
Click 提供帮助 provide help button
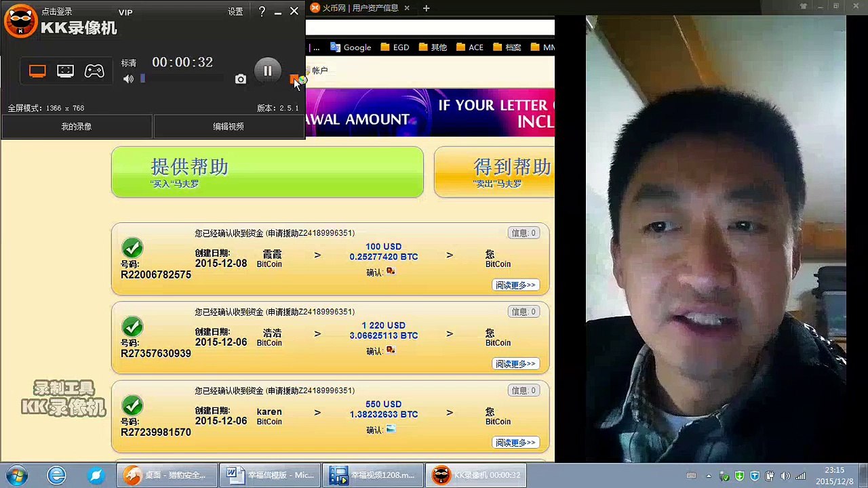267,172
